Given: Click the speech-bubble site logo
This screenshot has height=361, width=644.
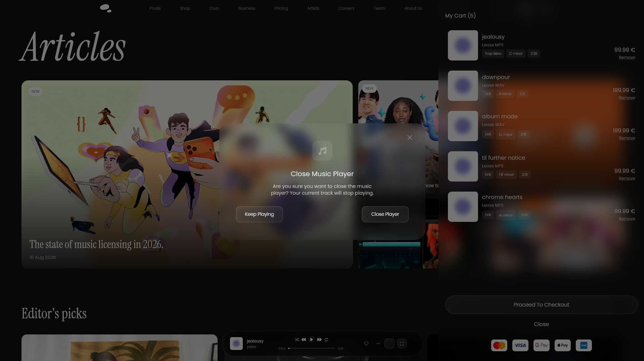Looking at the screenshot, I should 106,8.
